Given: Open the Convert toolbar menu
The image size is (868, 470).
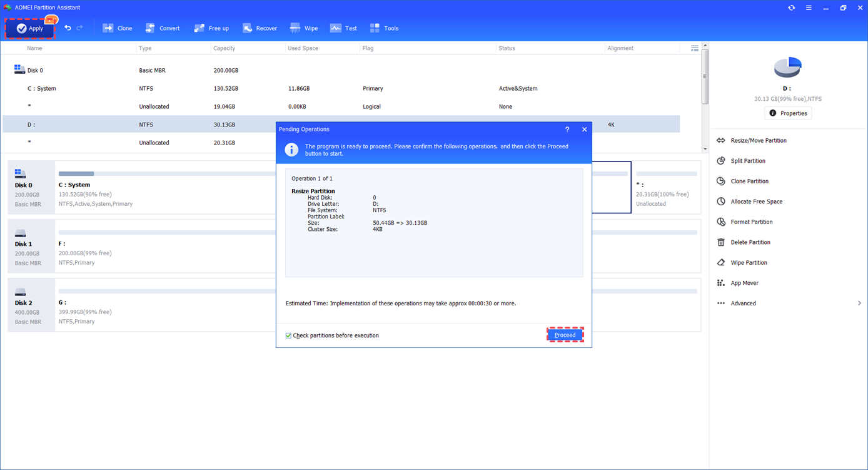Looking at the screenshot, I should [x=163, y=28].
